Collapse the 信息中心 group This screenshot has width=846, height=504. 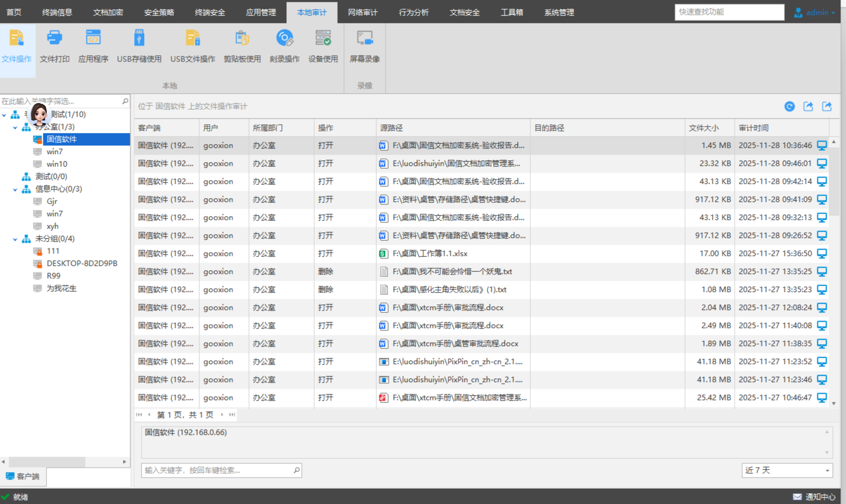(x=15, y=189)
